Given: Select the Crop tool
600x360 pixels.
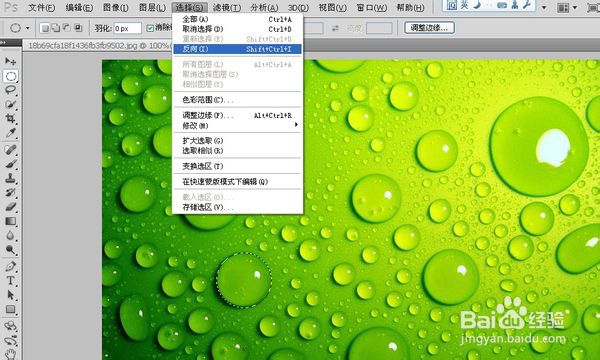Looking at the screenshot, I should pos(10,119).
